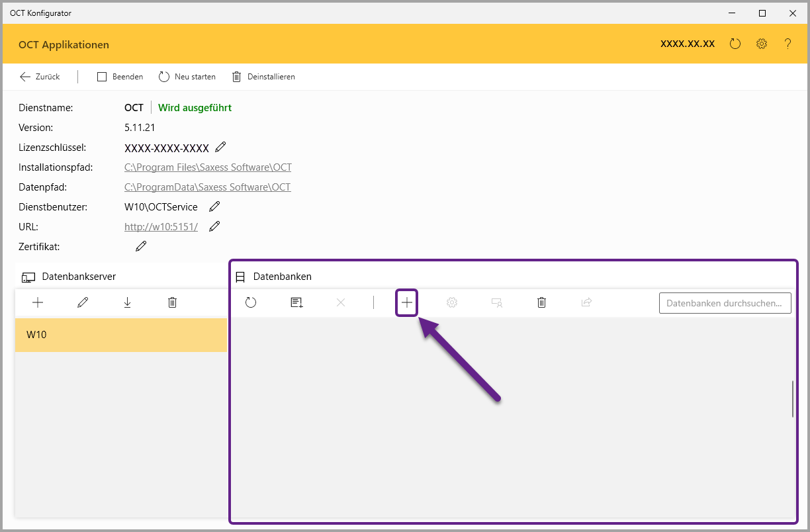Add a new Datenbankserver

(38, 302)
